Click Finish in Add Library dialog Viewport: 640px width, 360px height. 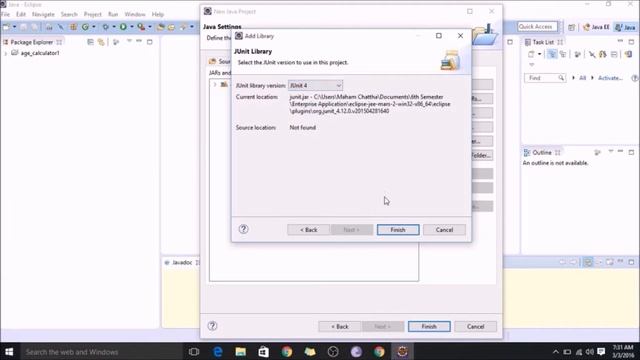[398, 230]
